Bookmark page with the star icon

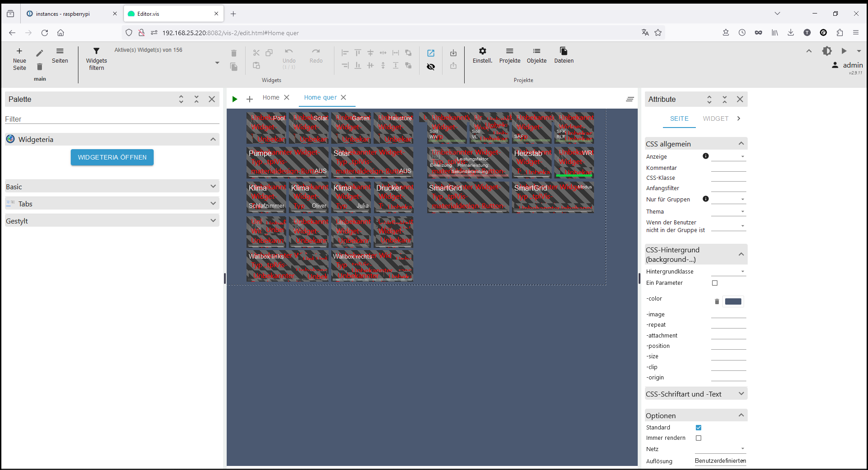pos(658,32)
